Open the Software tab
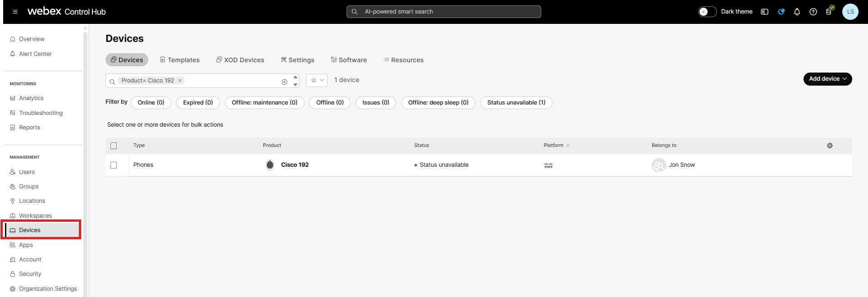Screen dimensions: 868x297 click(x=348, y=60)
